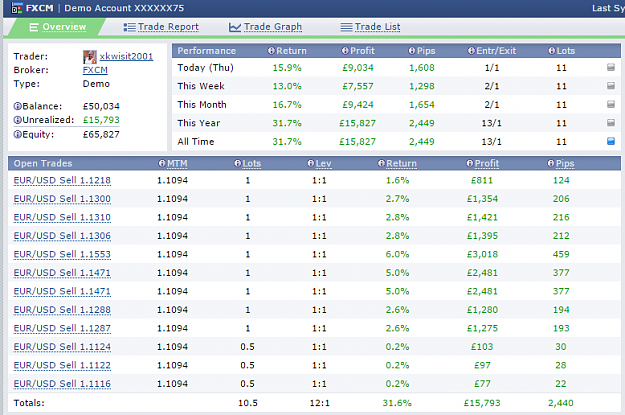
Task: Click the Performance Lots info icon
Action: point(552,51)
